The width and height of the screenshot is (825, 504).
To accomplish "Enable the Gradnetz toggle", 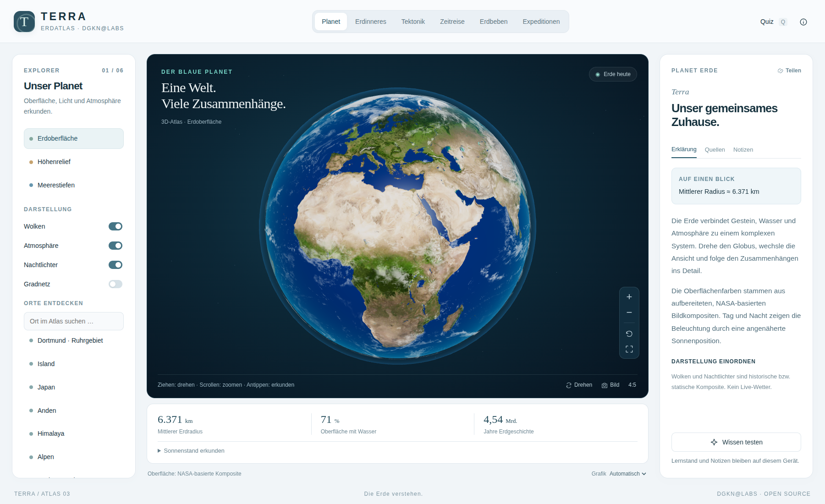I will [115, 284].
